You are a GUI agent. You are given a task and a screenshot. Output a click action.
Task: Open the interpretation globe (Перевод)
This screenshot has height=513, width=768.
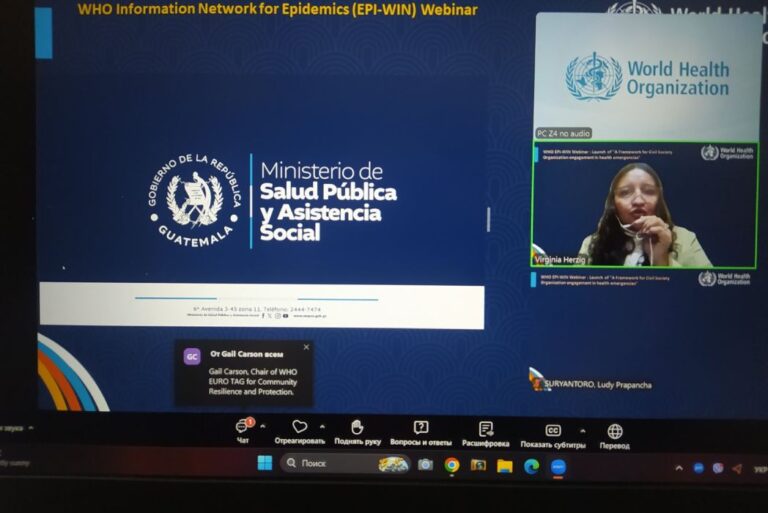[x=614, y=432]
